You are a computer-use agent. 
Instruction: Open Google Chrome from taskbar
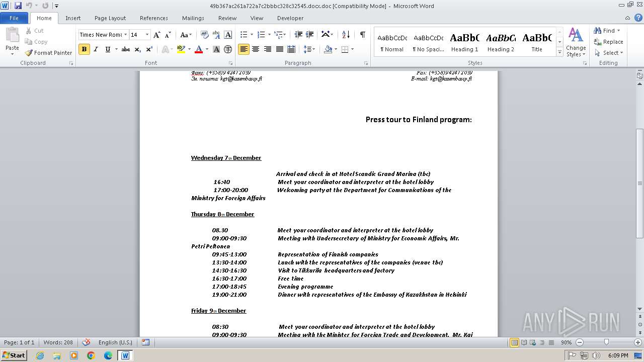[x=91, y=355]
